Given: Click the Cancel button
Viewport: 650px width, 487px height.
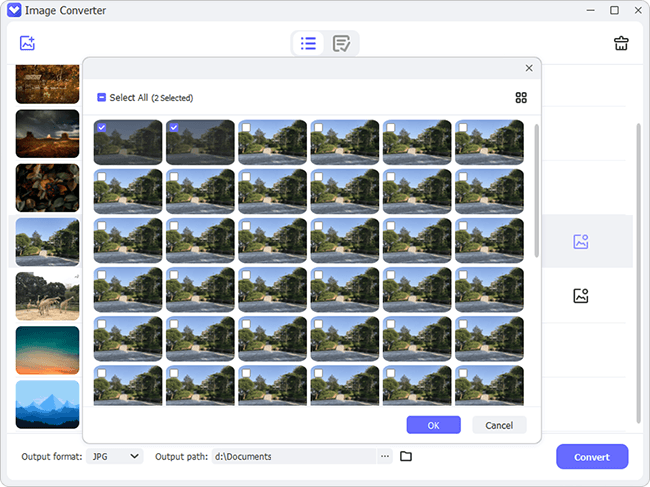Looking at the screenshot, I should click(499, 425).
